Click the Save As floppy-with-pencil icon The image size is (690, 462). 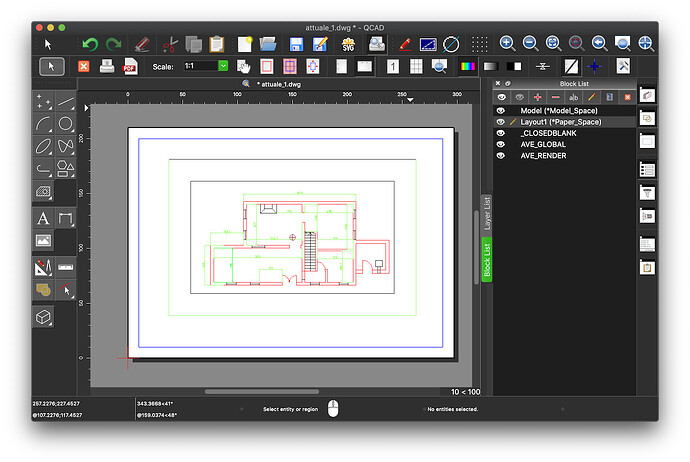pos(320,44)
